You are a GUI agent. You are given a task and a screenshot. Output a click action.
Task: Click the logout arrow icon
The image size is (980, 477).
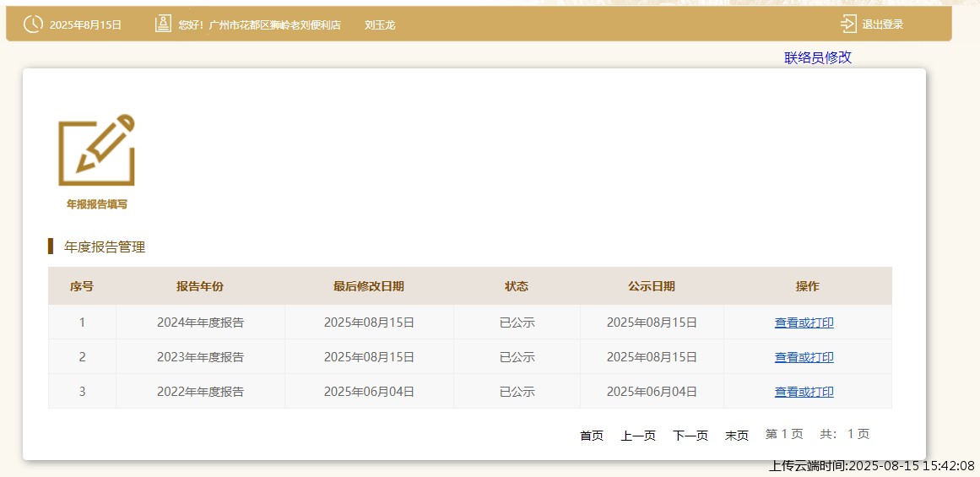tap(848, 24)
